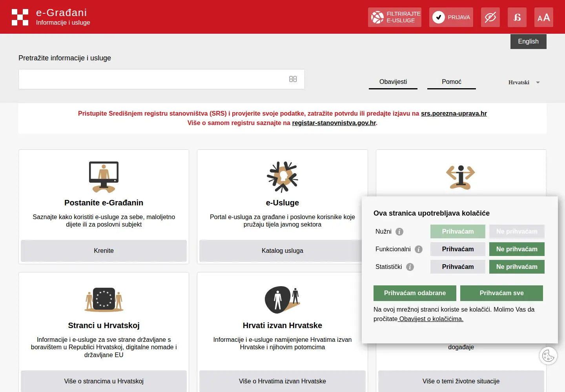Switch the site language to English
This screenshot has height=392, width=565.
pyautogui.click(x=529, y=42)
